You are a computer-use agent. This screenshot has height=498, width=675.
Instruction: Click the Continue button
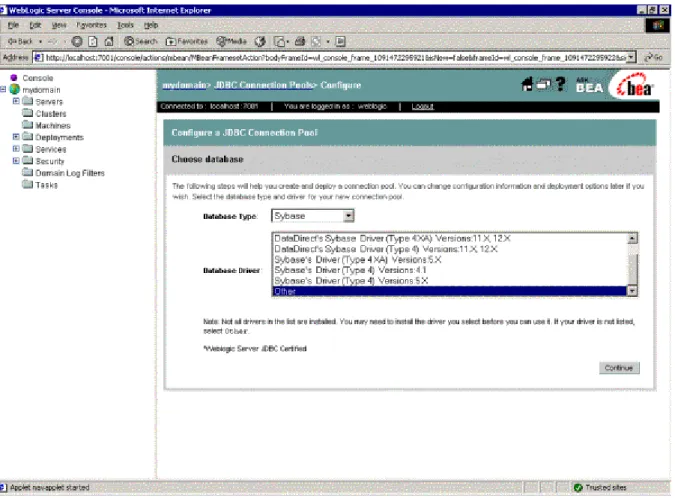[619, 368]
